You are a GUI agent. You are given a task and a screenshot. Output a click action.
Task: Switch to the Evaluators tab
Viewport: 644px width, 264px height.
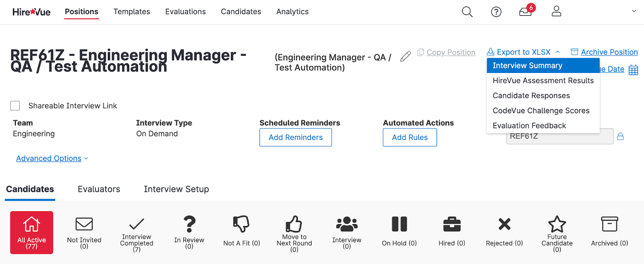(99, 189)
